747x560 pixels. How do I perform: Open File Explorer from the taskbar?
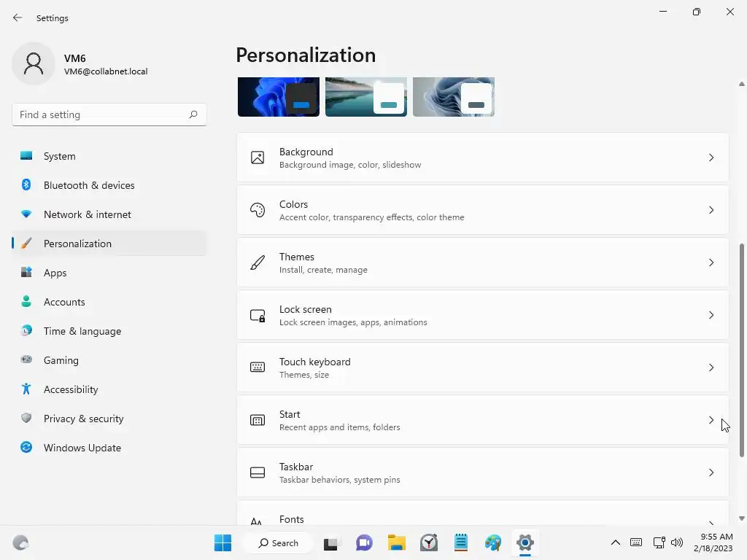tap(396, 542)
